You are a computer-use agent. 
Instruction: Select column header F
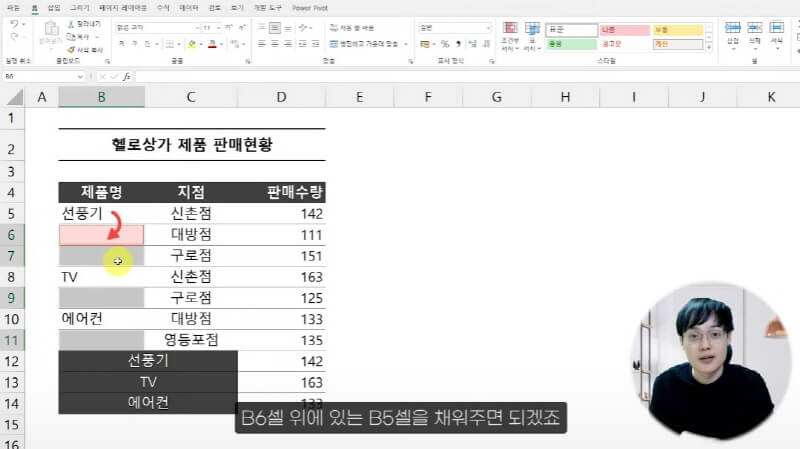click(428, 97)
